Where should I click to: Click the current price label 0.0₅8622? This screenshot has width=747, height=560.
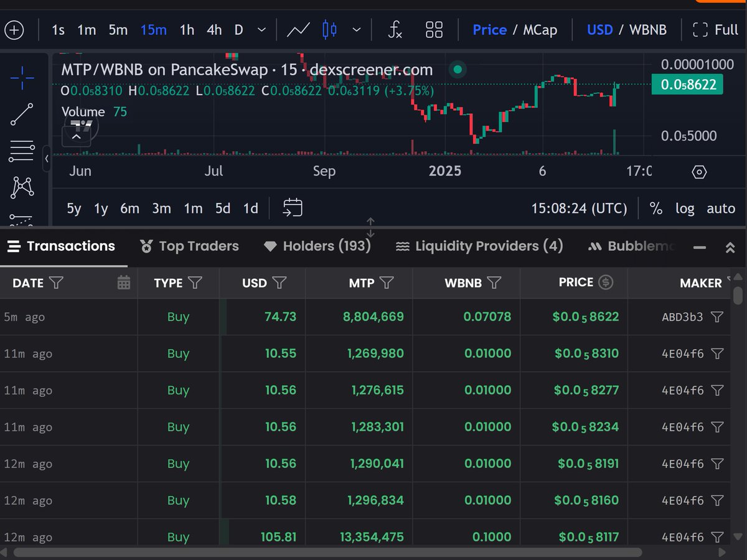(687, 85)
